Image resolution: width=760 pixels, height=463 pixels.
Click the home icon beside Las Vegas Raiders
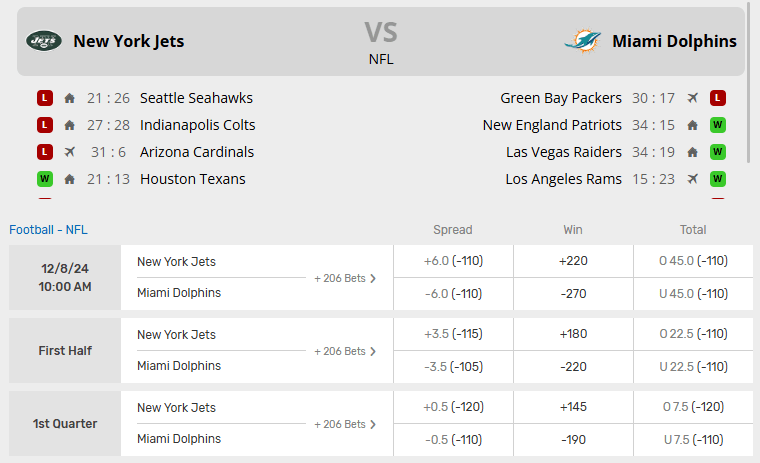click(692, 152)
